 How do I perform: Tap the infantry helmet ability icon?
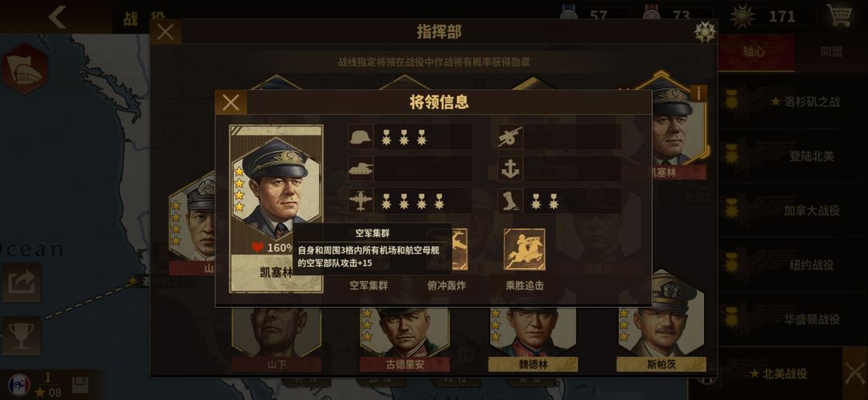coord(360,137)
